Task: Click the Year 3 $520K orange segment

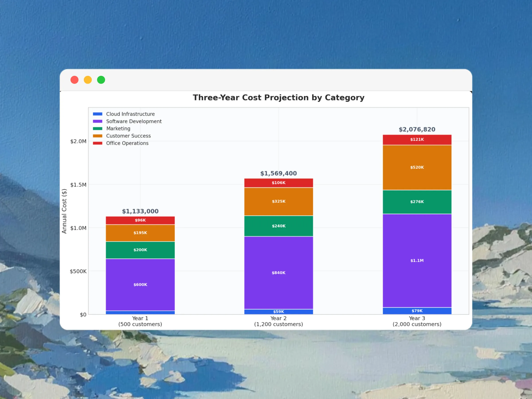Action: tap(417, 167)
